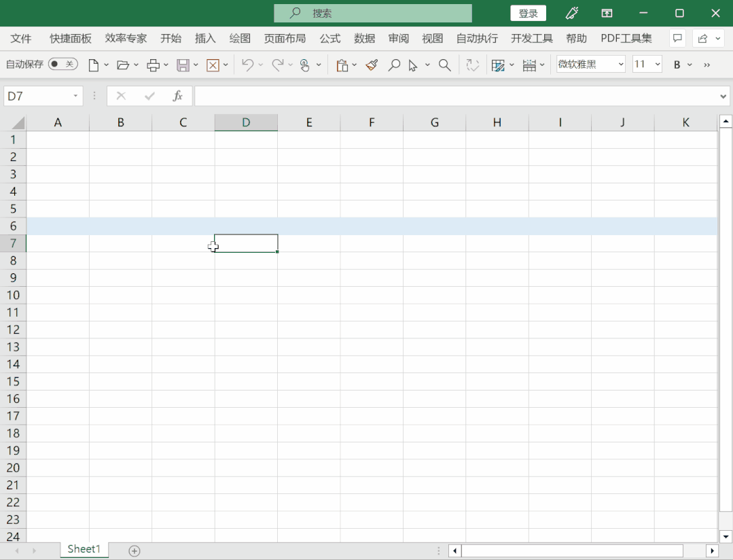Select the Sheet1 worksheet tab
Viewport: 733px width, 560px height.
84,549
